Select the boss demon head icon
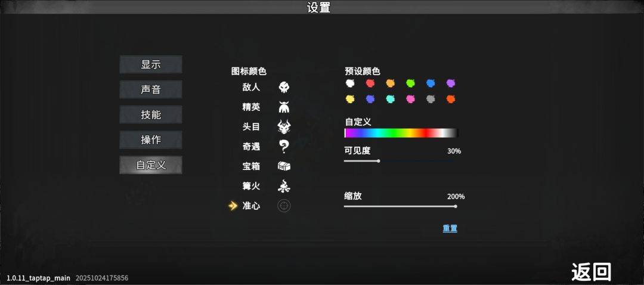This screenshot has width=644, height=285. click(284, 127)
